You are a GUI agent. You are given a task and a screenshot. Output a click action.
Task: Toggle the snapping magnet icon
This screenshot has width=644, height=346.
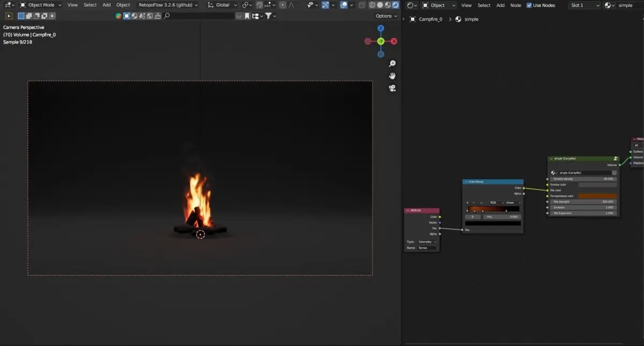(x=259, y=5)
